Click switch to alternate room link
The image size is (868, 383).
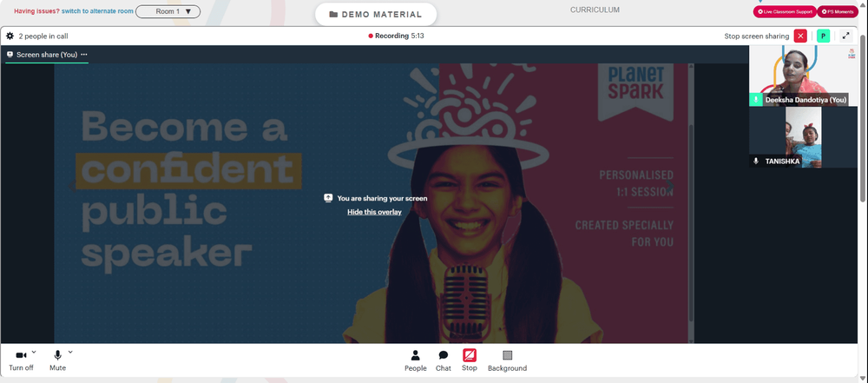pyautogui.click(x=97, y=11)
